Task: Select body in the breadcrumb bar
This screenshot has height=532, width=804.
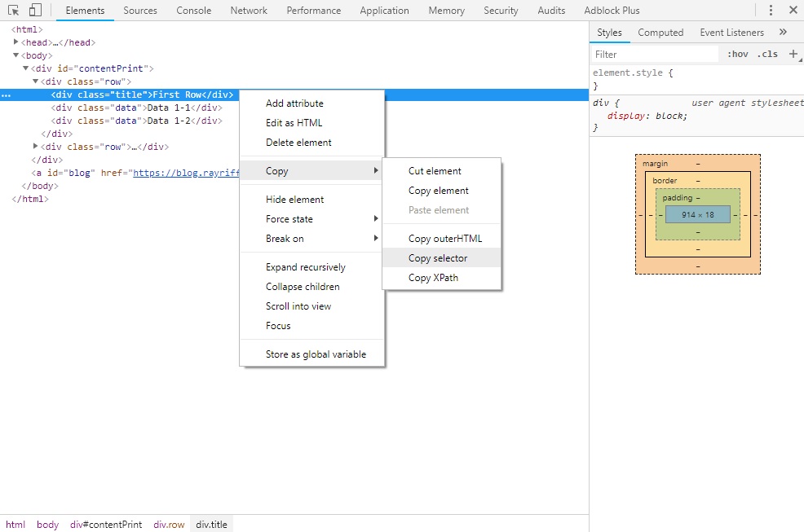Action: (47, 525)
